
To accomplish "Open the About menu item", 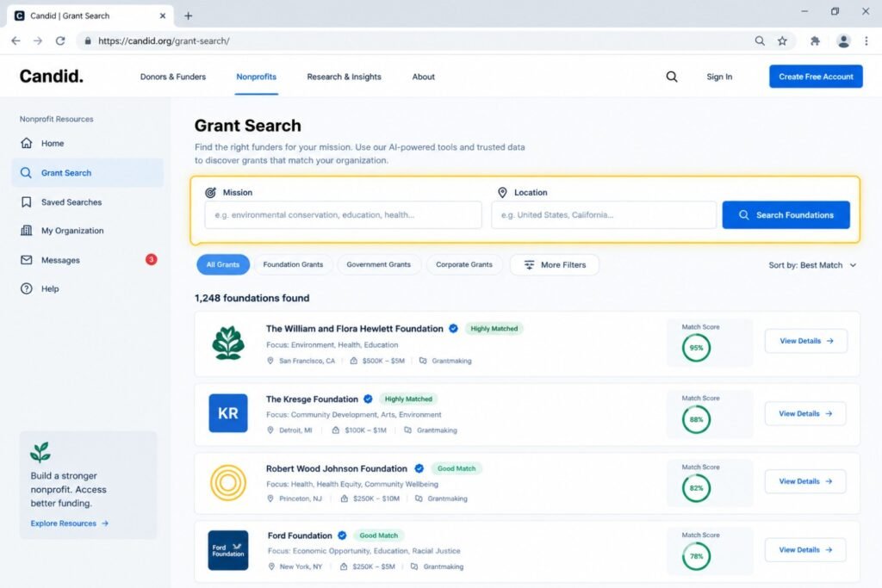I will [x=424, y=77].
